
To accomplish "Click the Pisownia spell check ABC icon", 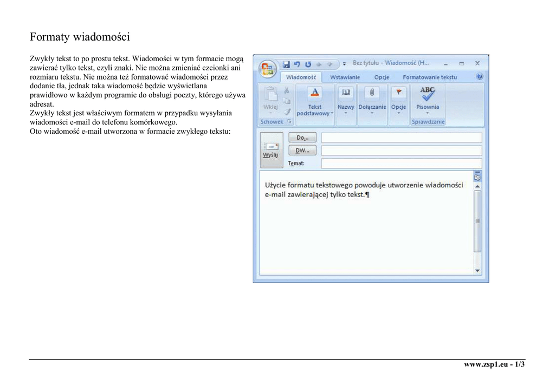I will (427, 94).
